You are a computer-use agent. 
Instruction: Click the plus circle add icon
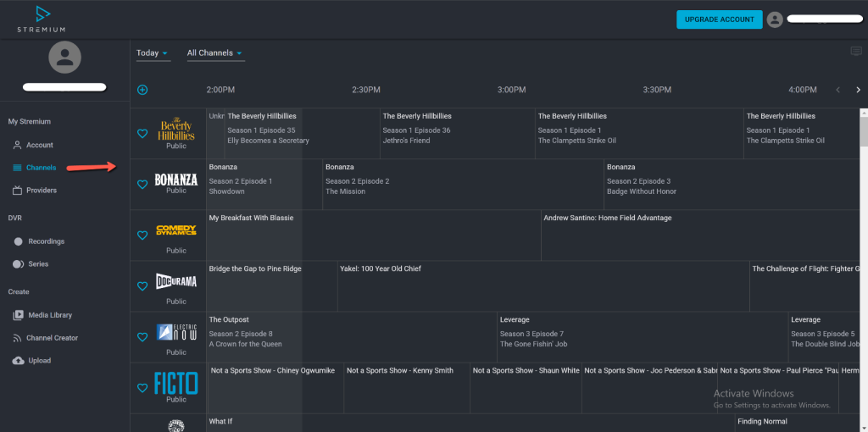[142, 90]
